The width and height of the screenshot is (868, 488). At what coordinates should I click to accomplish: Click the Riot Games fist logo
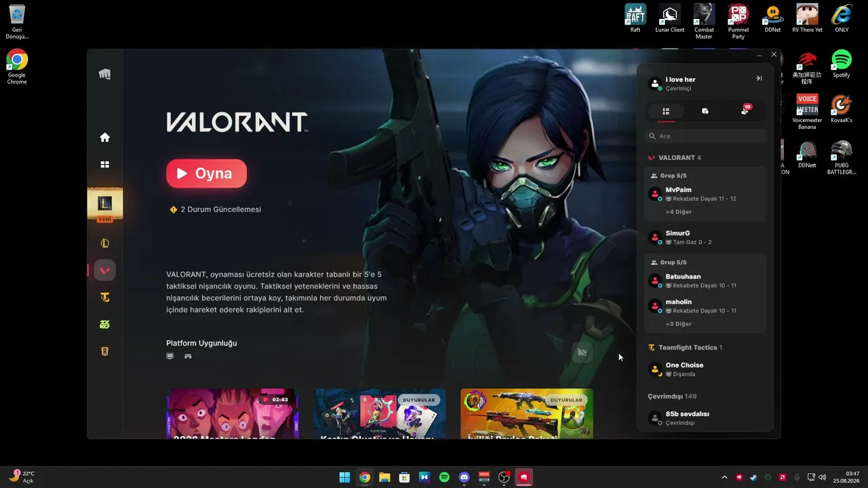[104, 74]
